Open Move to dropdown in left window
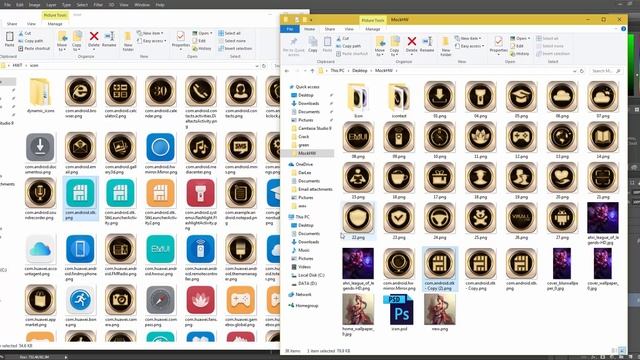 click(62, 49)
